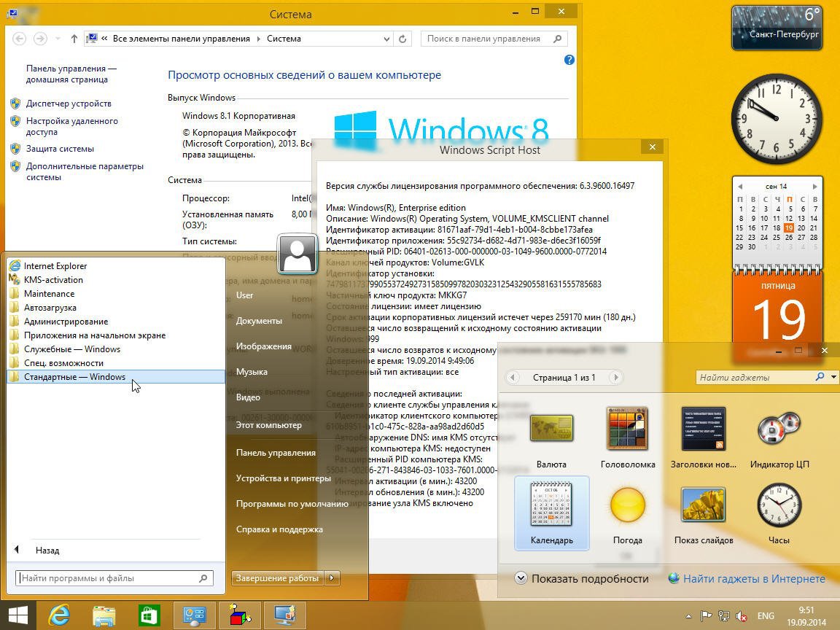The height and width of the screenshot is (630, 840).
Task: Open Internet Explorer from the taskbar
Action: click(x=59, y=615)
